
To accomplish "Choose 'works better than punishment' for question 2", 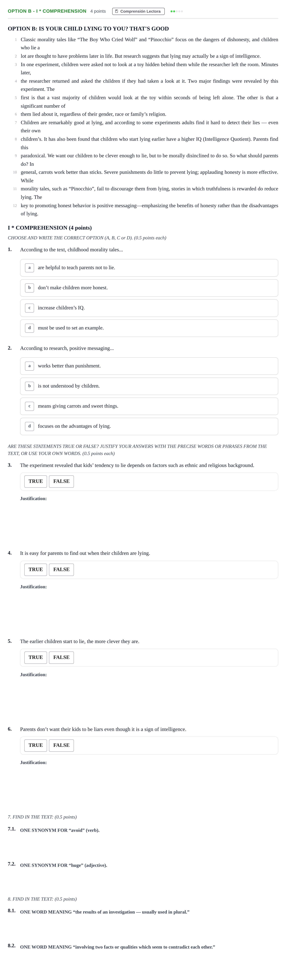I will pyautogui.click(x=149, y=366).
